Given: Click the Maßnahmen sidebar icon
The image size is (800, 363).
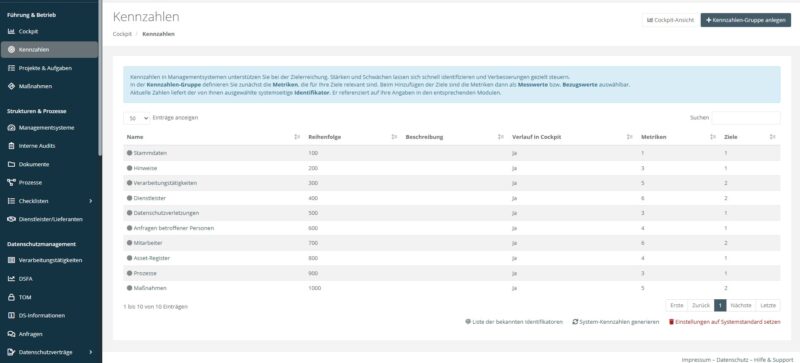Looking at the screenshot, I should pyautogui.click(x=11, y=86).
